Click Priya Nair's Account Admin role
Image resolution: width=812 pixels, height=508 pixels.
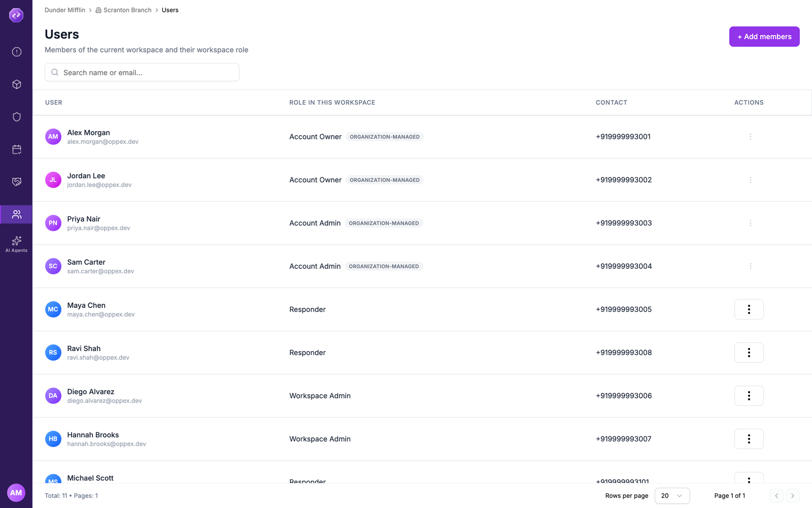[315, 223]
